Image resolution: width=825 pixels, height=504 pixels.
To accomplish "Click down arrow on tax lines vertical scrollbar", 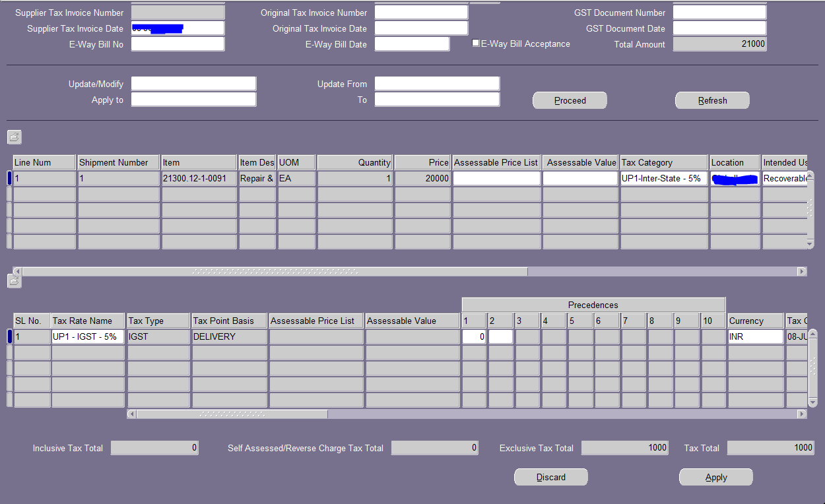I will click(x=812, y=401).
